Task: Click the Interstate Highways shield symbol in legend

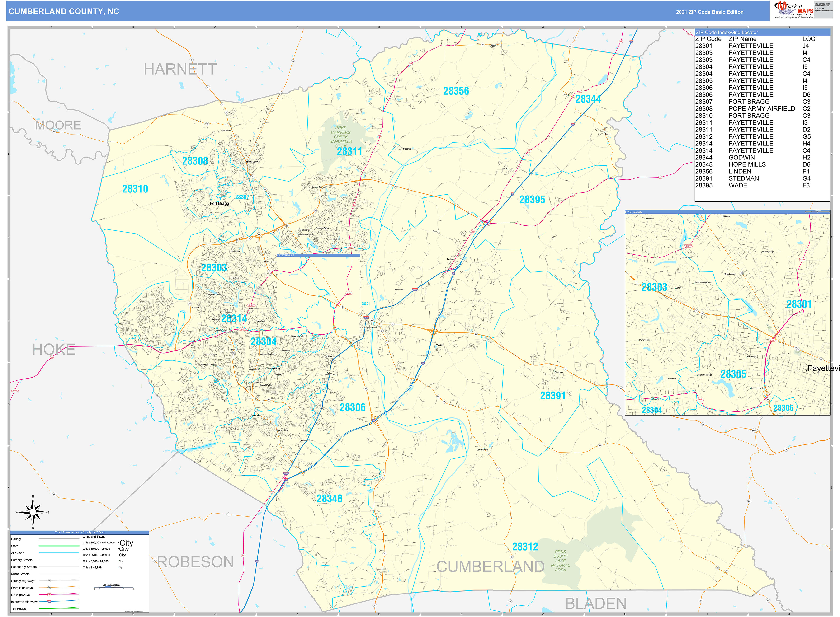Action: tap(49, 602)
